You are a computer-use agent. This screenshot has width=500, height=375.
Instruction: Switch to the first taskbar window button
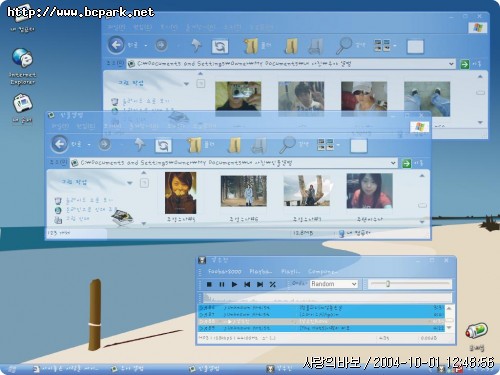pos(66,369)
